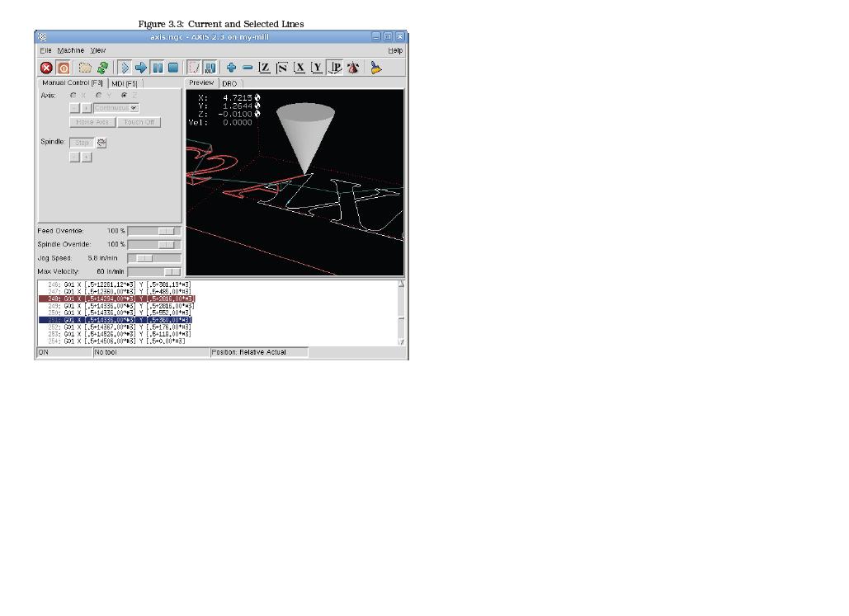Switch to Z top view
Screen dimensions: 849x616
(264, 68)
